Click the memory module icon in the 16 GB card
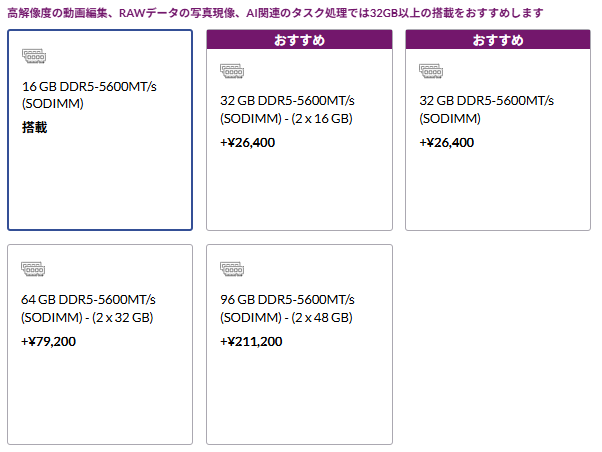The image size is (602, 452). tap(35, 57)
